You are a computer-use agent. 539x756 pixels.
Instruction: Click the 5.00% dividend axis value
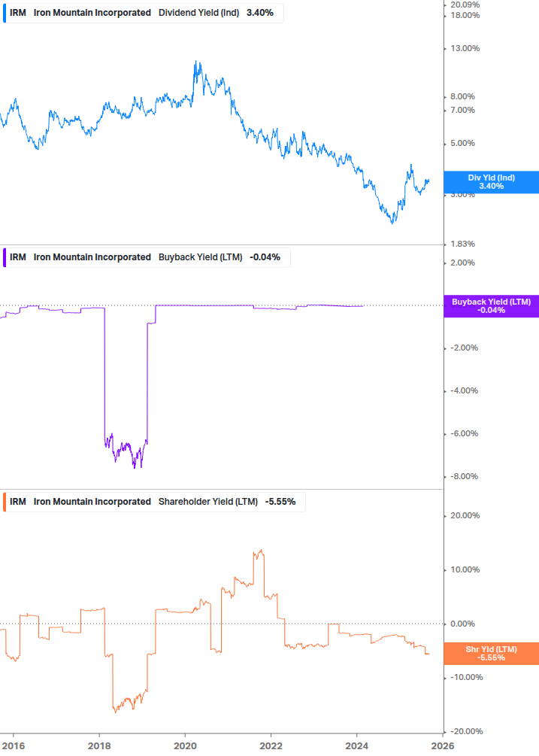click(462, 144)
